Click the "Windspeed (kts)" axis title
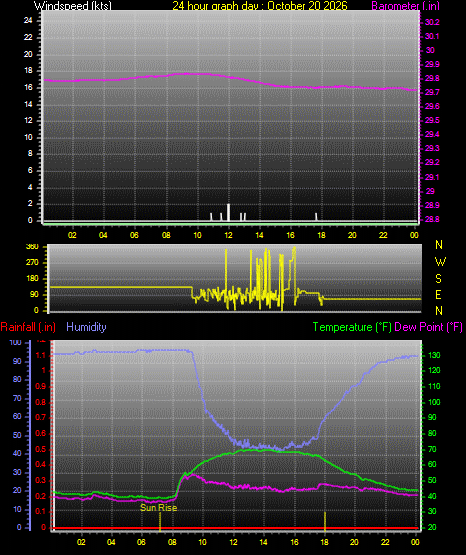This screenshot has width=466, height=555. click(73, 6)
